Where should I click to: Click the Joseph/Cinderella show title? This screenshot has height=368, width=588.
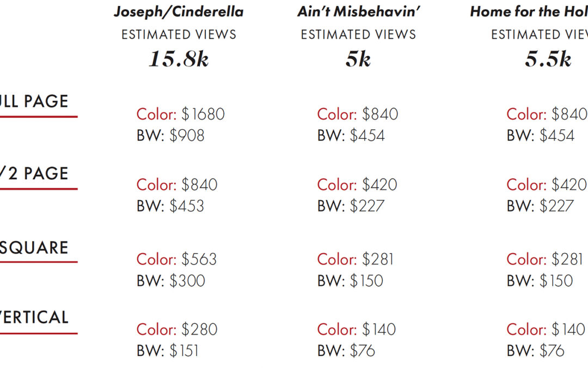[x=179, y=12]
